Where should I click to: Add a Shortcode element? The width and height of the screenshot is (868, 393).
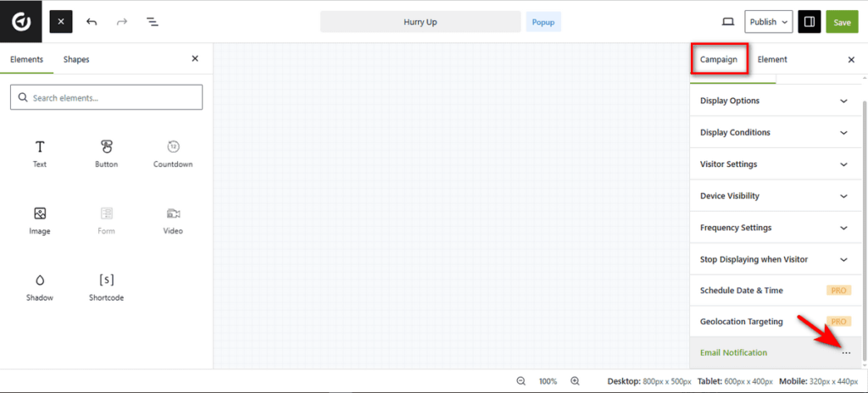point(106,287)
